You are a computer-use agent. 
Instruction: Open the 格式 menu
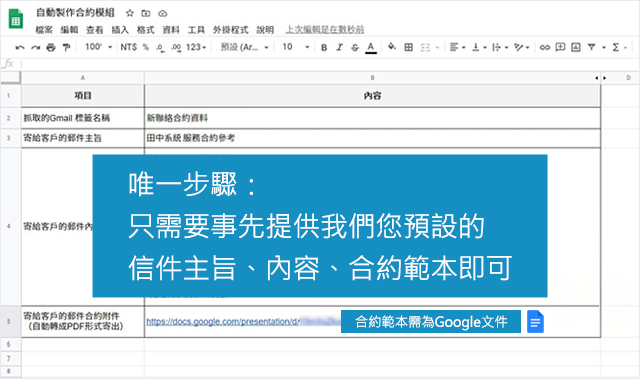[x=145, y=30]
